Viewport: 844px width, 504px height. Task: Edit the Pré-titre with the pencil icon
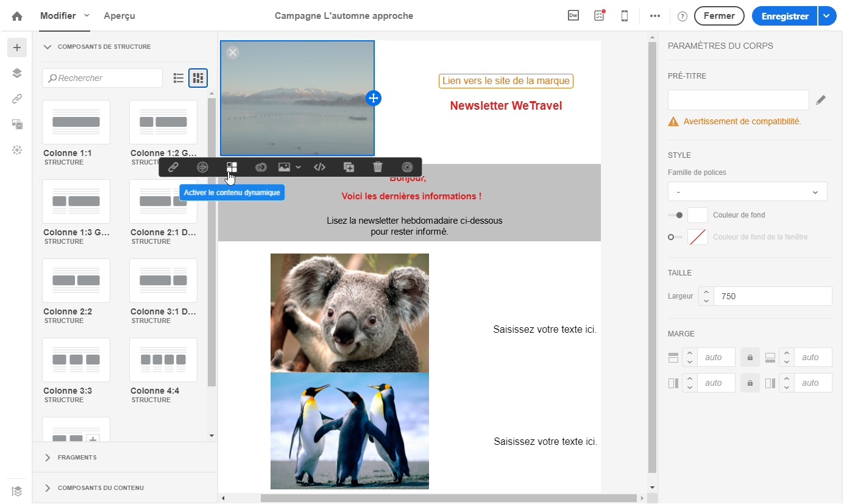click(x=821, y=100)
